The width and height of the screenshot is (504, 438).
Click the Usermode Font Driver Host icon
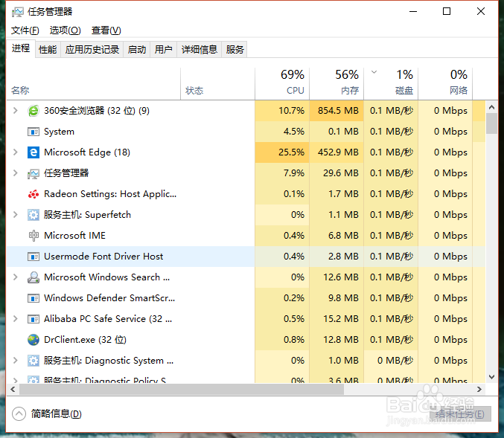tap(34, 257)
